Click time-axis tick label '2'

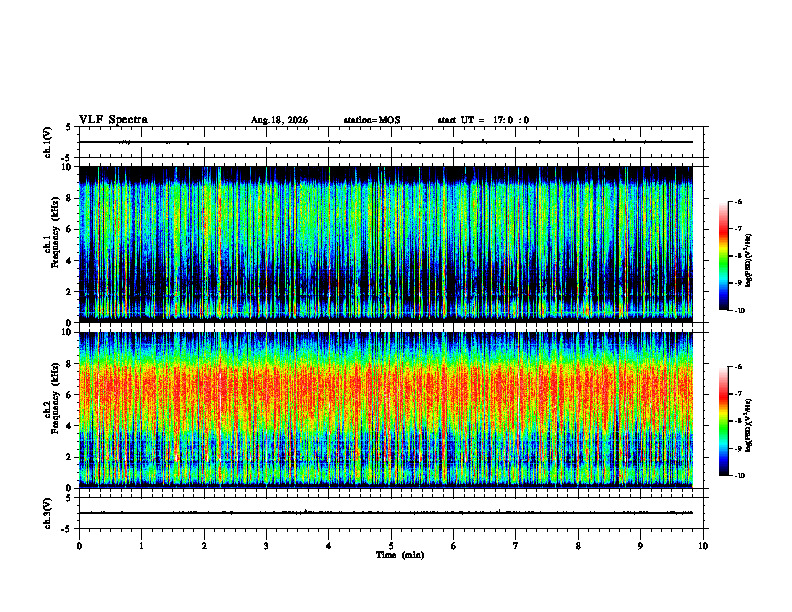(x=204, y=546)
